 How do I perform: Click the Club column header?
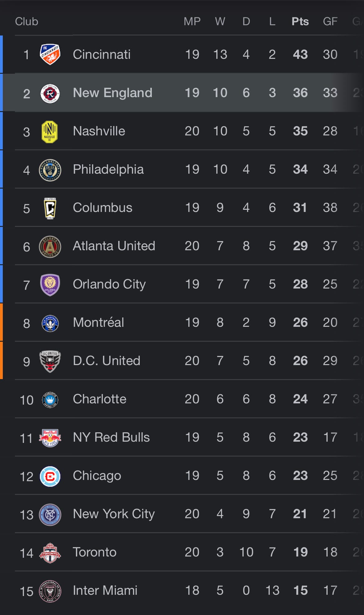tap(26, 21)
